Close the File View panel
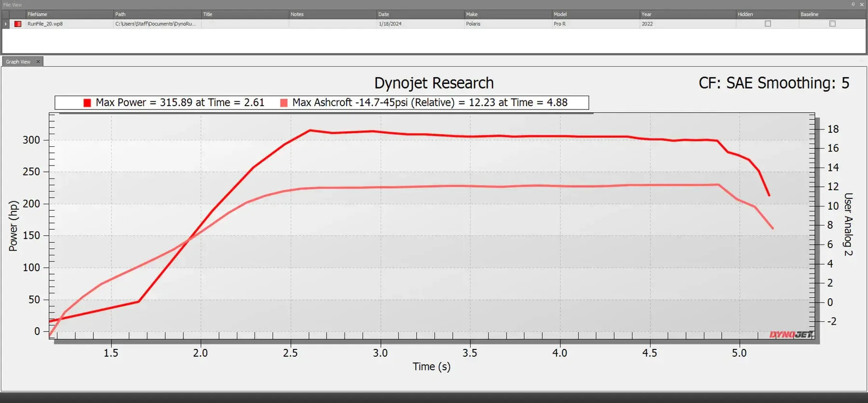This screenshot has height=403, width=868. coord(862,4)
